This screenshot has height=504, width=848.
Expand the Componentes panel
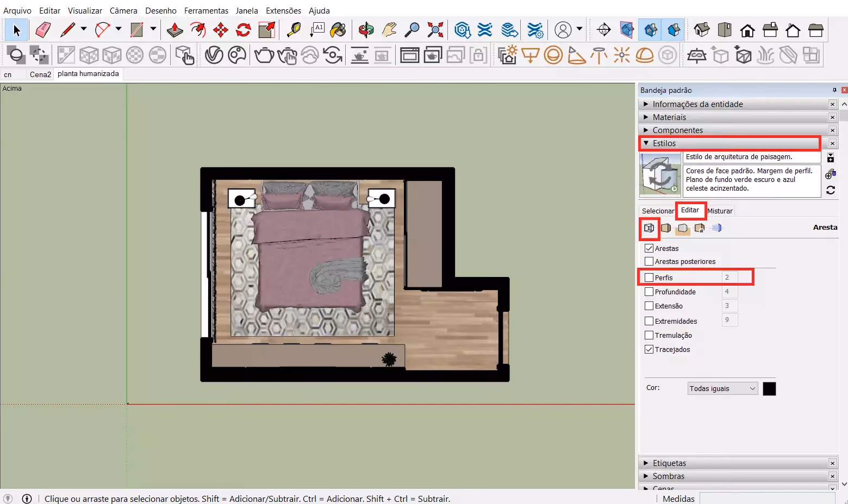click(738, 130)
